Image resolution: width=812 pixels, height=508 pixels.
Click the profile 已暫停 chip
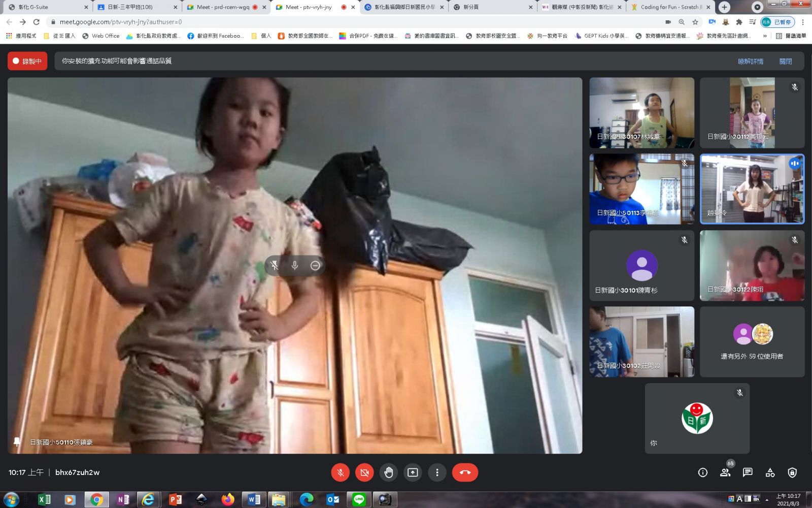(777, 22)
